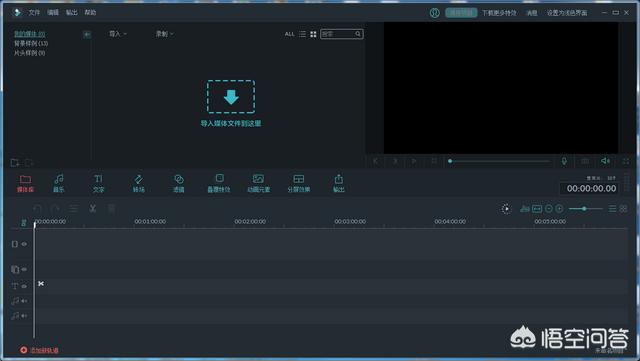Toggle visibility eye on text track
This screenshot has height=361, width=640.
pos(24,286)
